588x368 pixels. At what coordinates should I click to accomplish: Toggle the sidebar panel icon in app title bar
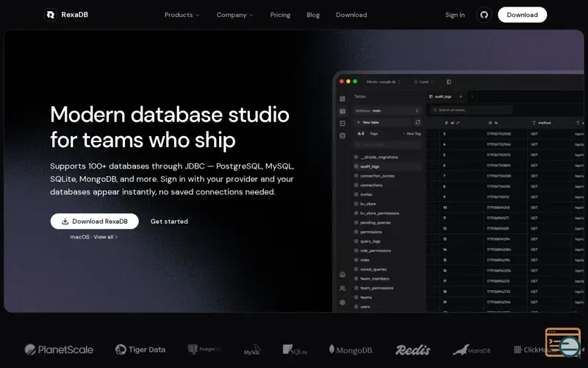tap(449, 82)
